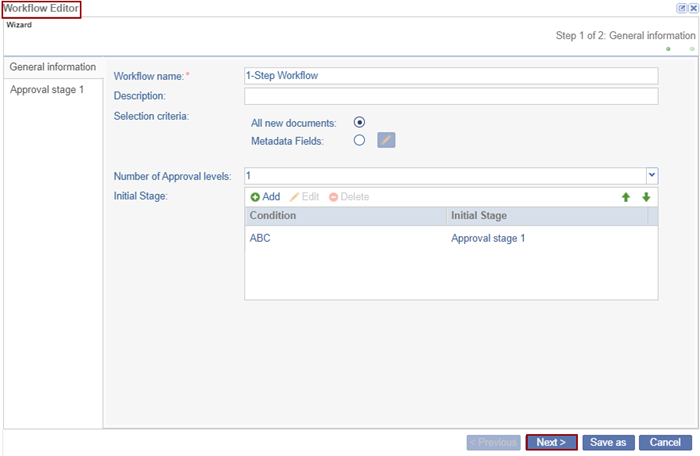Click the green Add plus icon
Viewport: 700px width, 456px height.
(x=255, y=197)
